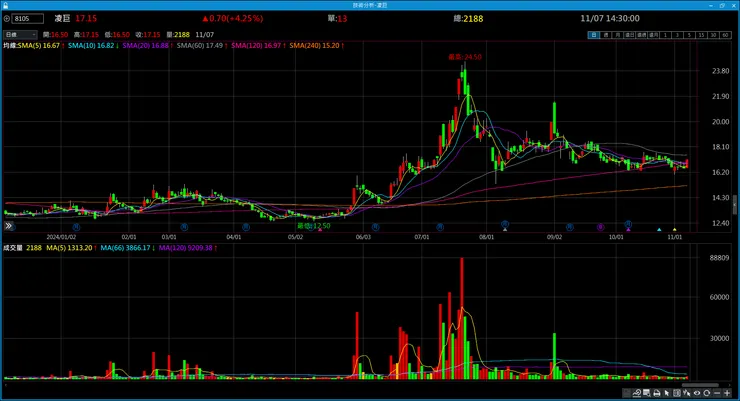Zoom out chart with minus icon
740x401 pixels.
(x=717, y=393)
